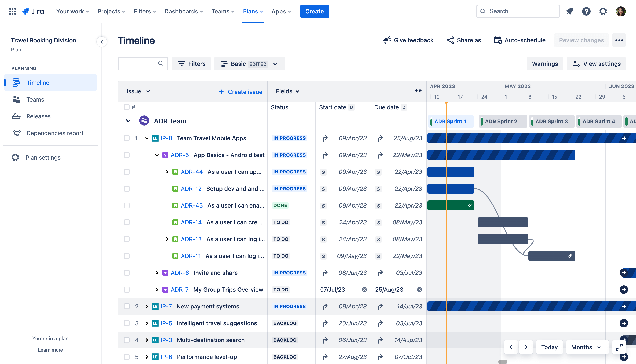The width and height of the screenshot is (636, 364).
Task: Click the Warnings button
Action: coord(545,63)
